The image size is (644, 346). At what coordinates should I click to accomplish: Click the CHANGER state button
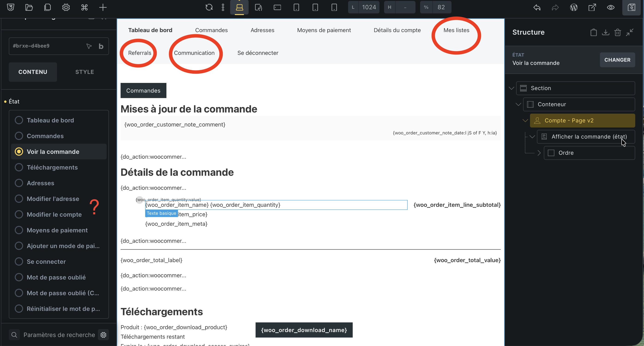(617, 60)
